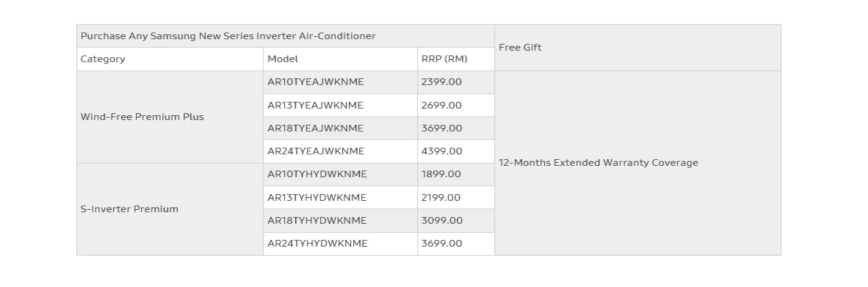Select model AR13TYHYDWKNME
Screen dimensions: 868x287
(x=340, y=198)
